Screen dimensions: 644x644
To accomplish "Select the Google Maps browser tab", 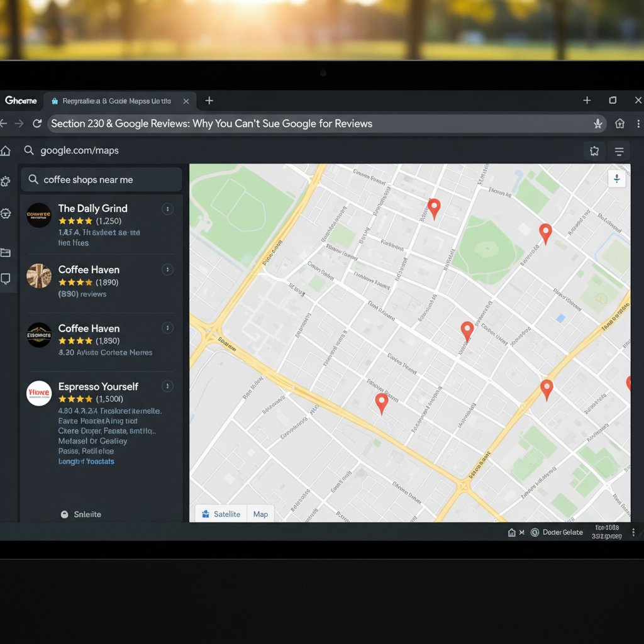I will click(x=120, y=101).
